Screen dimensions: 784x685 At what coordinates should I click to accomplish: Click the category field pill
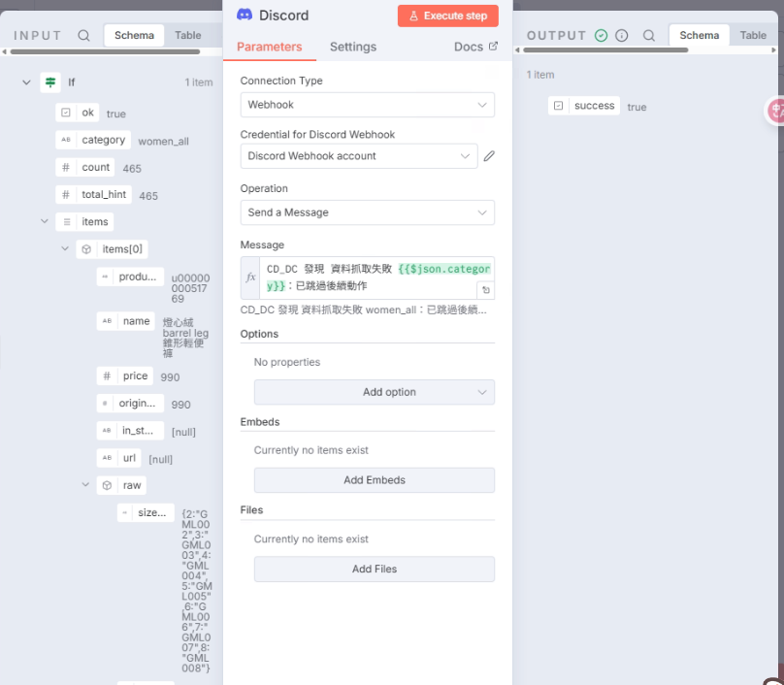(x=93, y=140)
